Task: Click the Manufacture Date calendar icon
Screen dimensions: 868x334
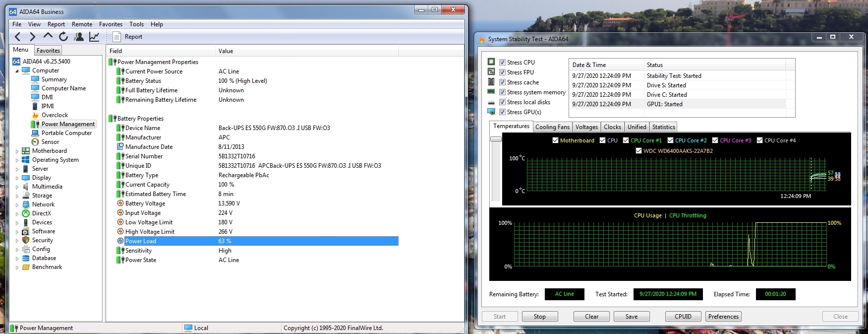Action: click(120, 147)
